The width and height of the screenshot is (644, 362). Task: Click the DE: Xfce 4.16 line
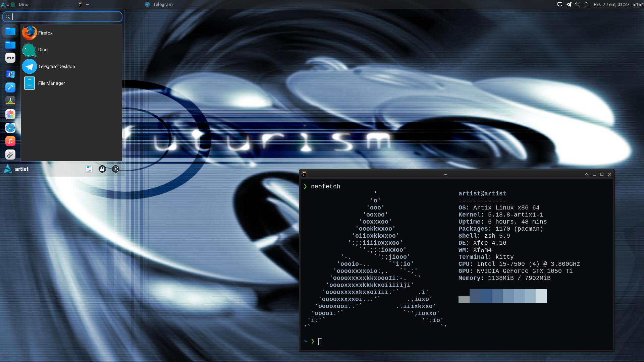point(482,243)
